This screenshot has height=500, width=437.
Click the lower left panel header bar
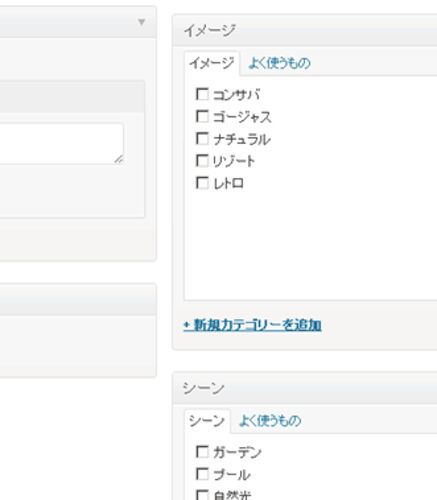point(78,300)
